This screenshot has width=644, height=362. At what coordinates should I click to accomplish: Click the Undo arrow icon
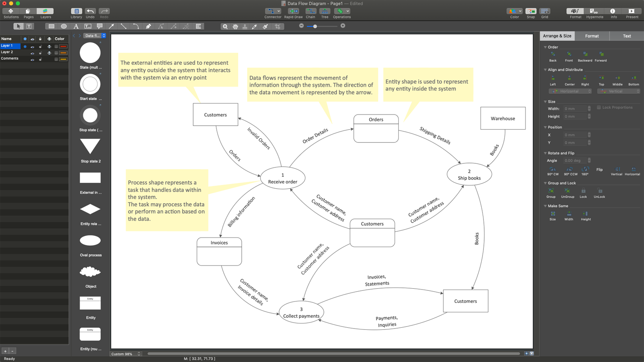pyautogui.click(x=90, y=12)
